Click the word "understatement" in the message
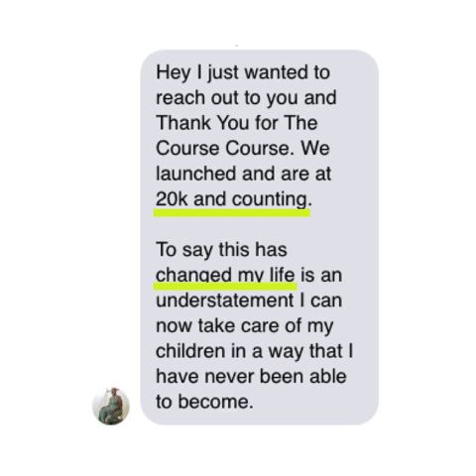 [225, 300]
